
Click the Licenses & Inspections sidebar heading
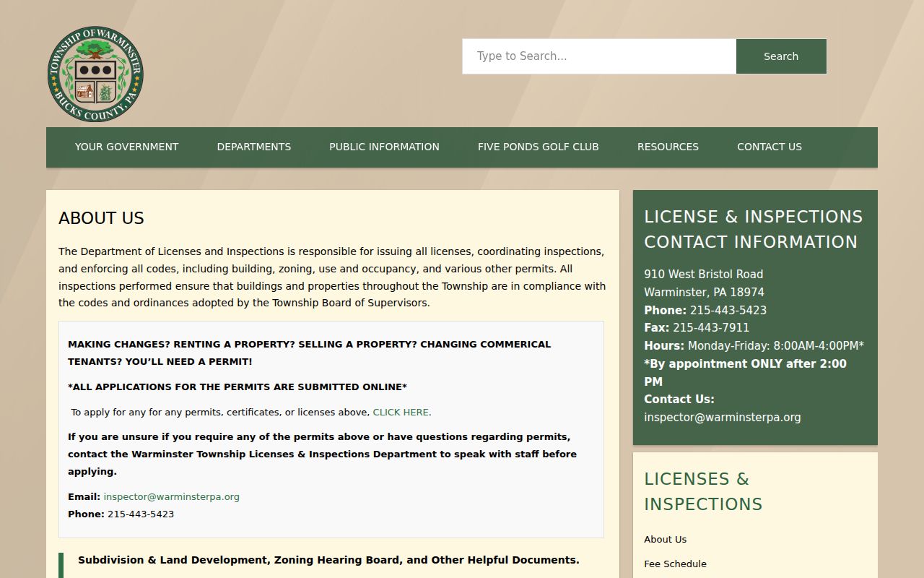tap(704, 491)
